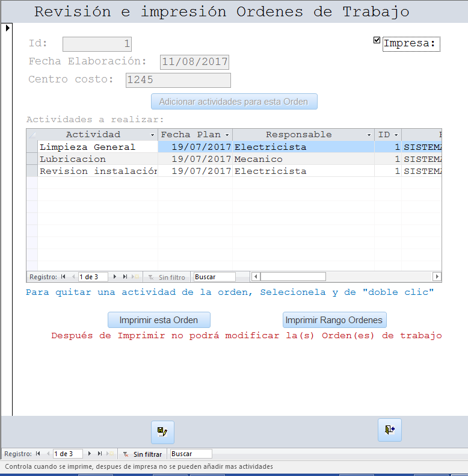Select the Lubricacion row selector
Image resolution: width=468 pixels, height=476 pixels.
pos(32,159)
